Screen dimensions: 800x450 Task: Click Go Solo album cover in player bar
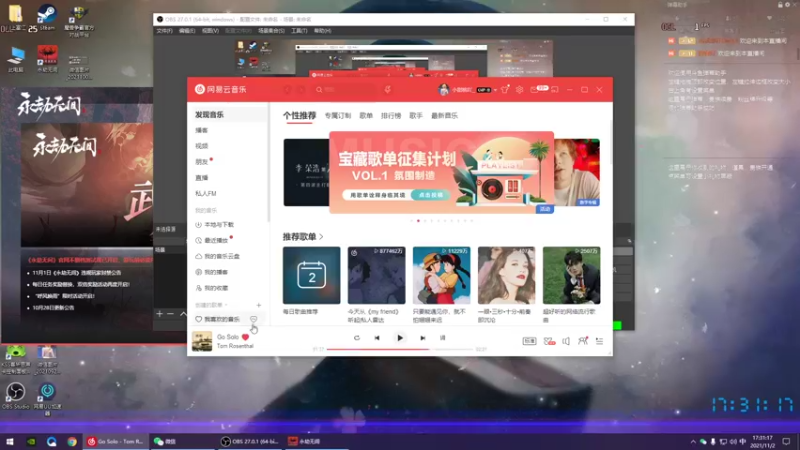click(x=202, y=341)
